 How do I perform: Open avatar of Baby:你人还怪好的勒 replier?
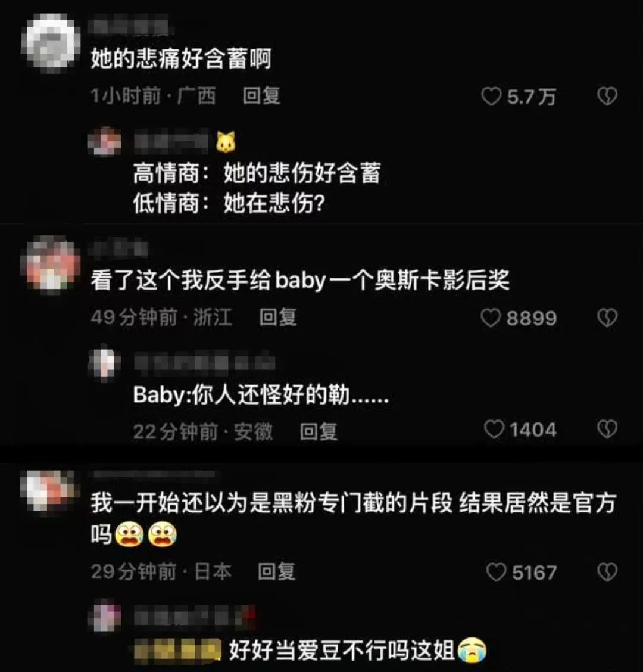(104, 363)
